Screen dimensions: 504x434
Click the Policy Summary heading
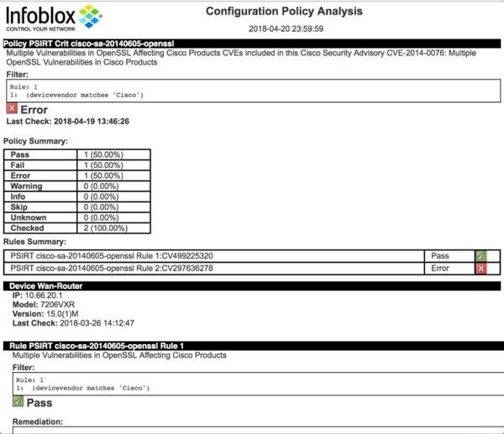pyautogui.click(x=35, y=141)
